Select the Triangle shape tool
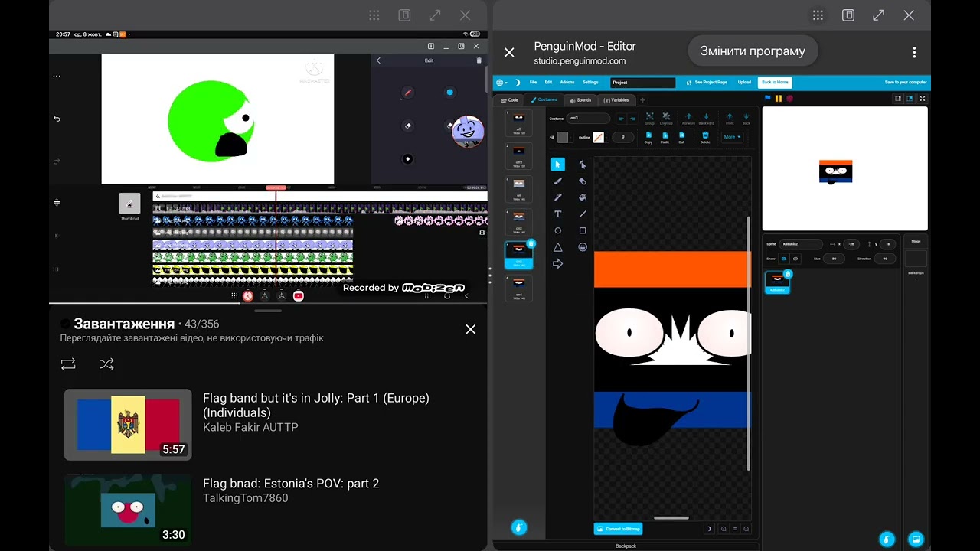Viewport: 980px width, 551px height. pos(558,247)
